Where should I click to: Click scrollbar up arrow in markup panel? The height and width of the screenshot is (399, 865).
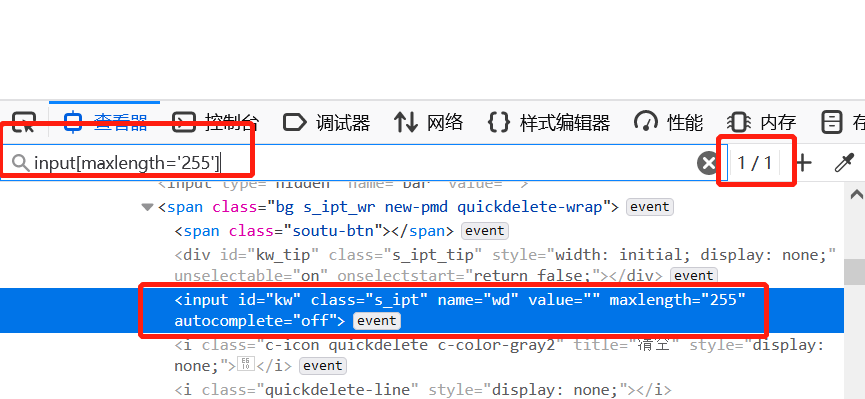click(856, 194)
